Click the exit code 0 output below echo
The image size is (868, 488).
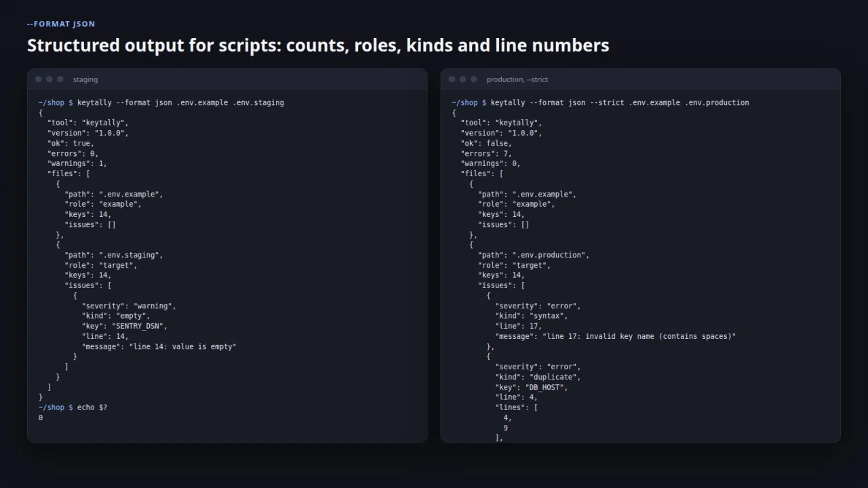pos(41,418)
